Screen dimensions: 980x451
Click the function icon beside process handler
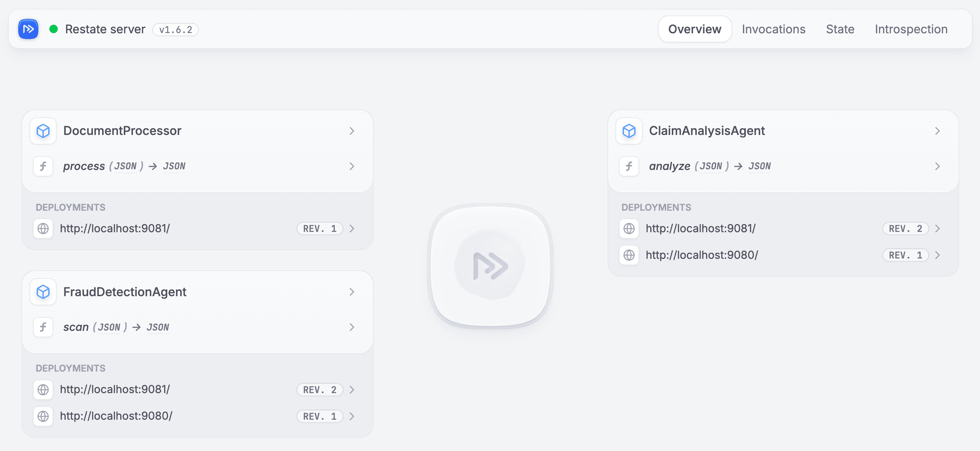43,166
